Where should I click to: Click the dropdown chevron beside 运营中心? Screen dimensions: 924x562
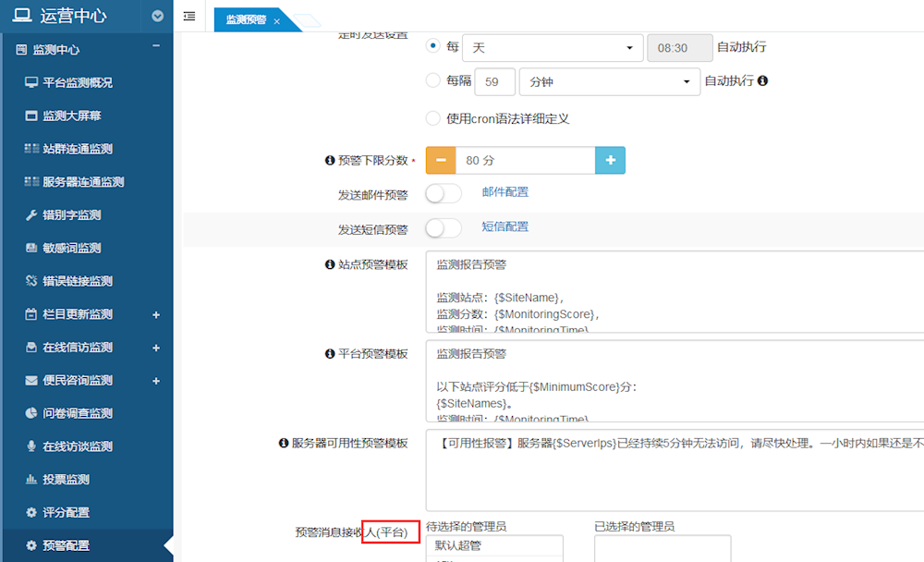(x=157, y=16)
